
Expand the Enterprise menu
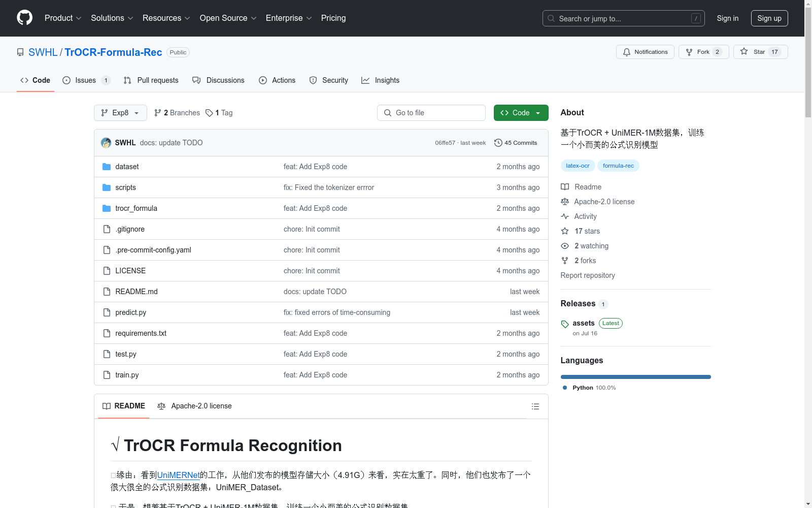click(289, 18)
